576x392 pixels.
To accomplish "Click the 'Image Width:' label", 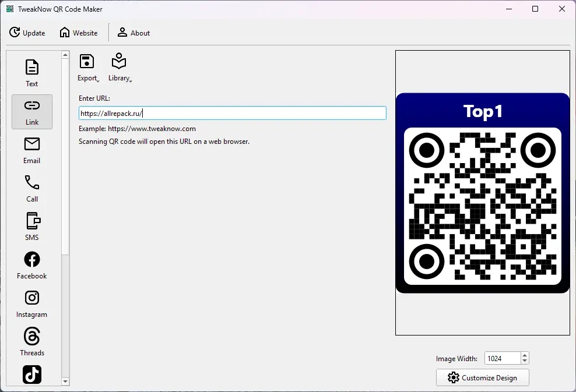I will (x=456, y=359).
